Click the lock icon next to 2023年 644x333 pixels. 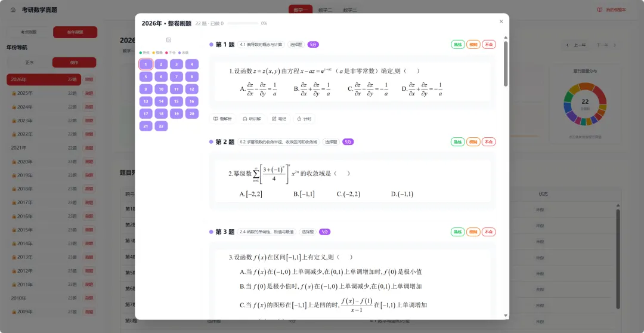[14, 121]
